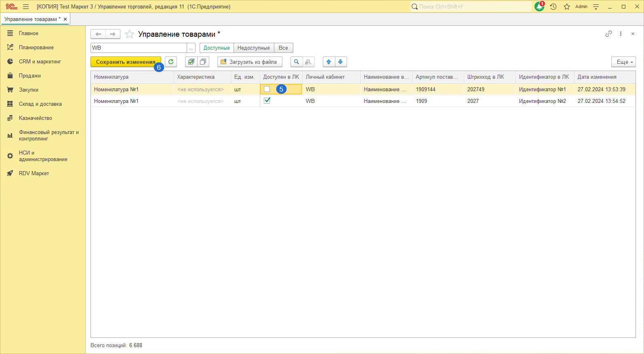Click the refresh list icon

(x=171, y=62)
